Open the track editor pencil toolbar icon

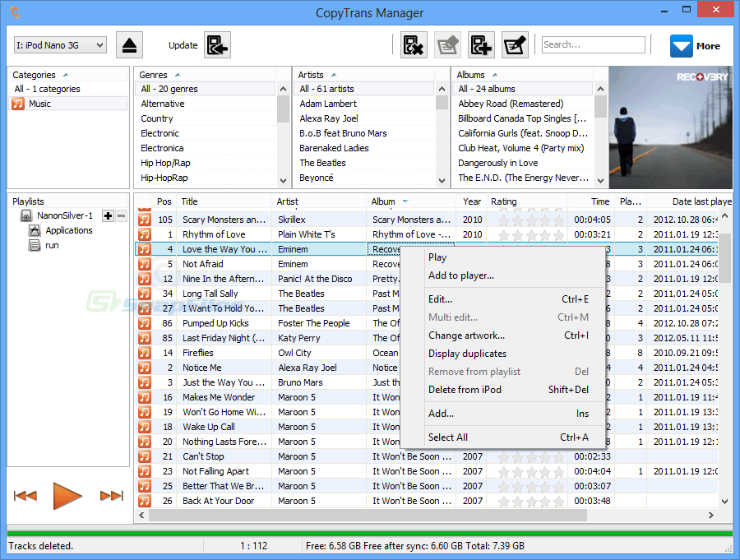coord(514,45)
